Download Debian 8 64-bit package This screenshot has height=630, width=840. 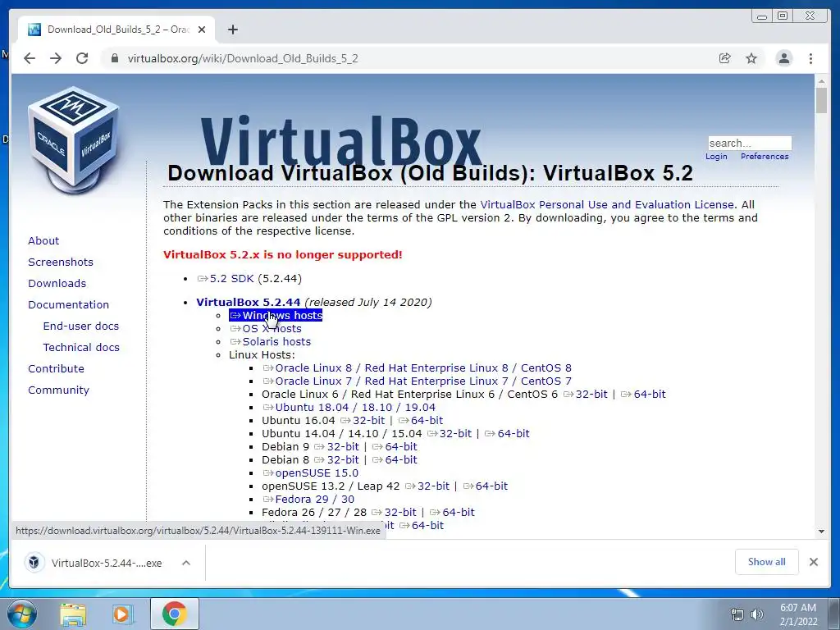tap(395, 459)
